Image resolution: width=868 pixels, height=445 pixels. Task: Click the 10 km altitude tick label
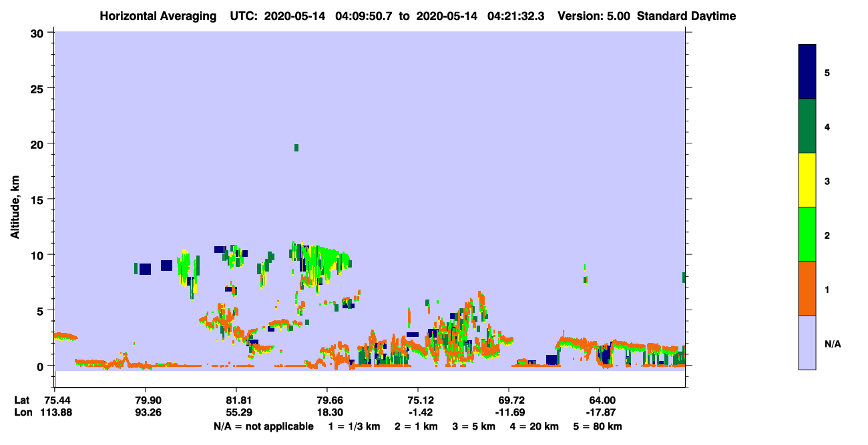coord(39,255)
